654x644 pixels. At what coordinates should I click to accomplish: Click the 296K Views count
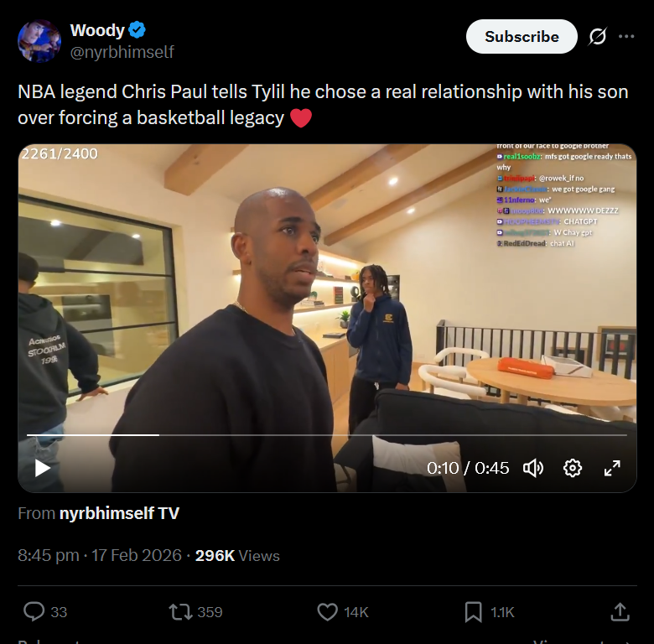tap(237, 556)
